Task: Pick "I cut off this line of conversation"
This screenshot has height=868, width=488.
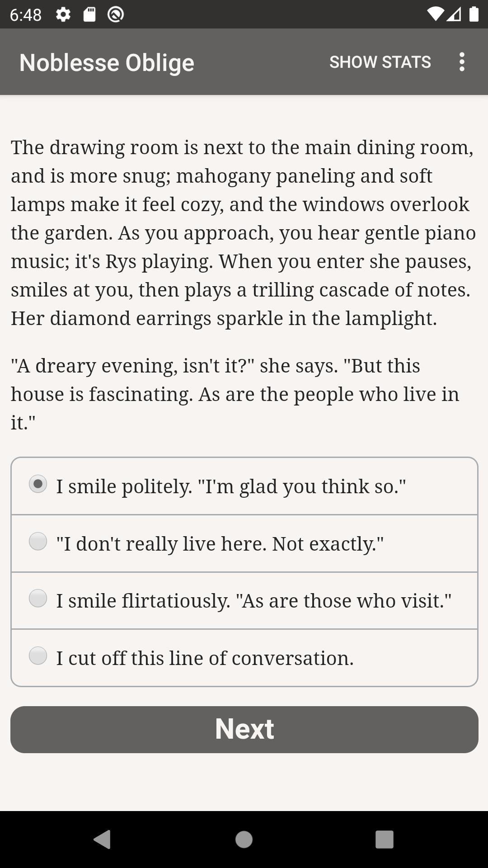Action: click(x=38, y=656)
